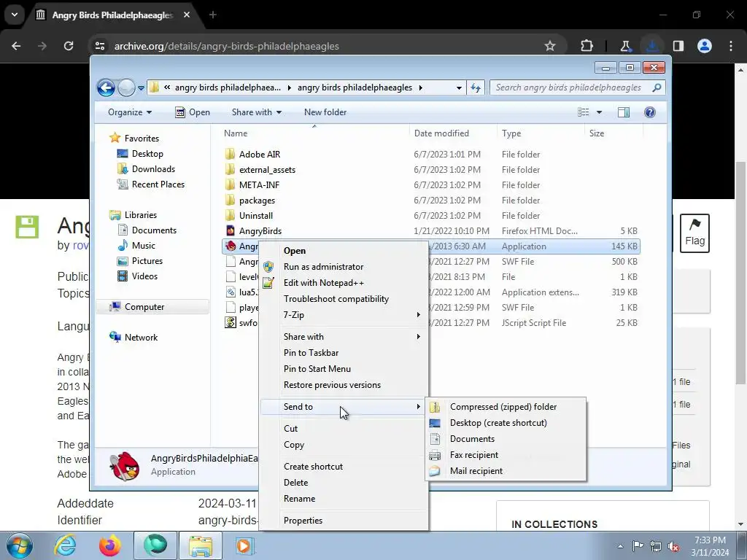Image resolution: width=747 pixels, height=560 pixels.
Task: Click volume icon in system tray
Action: pos(673,546)
